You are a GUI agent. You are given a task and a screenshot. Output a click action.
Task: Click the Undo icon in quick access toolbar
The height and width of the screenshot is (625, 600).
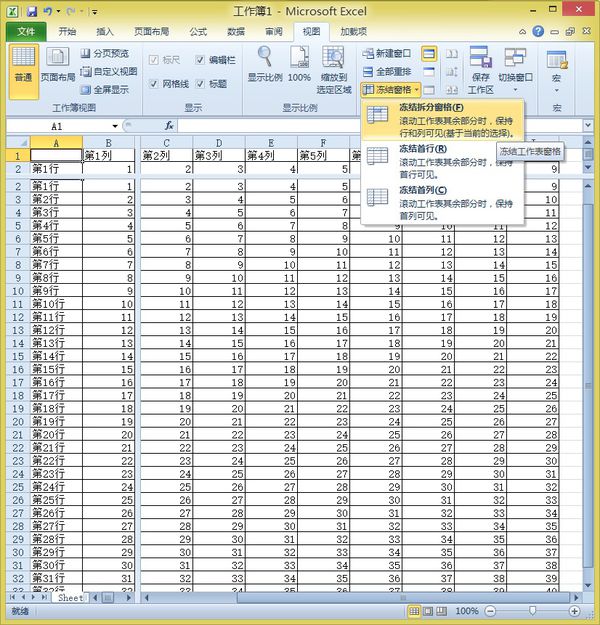[48, 11]
